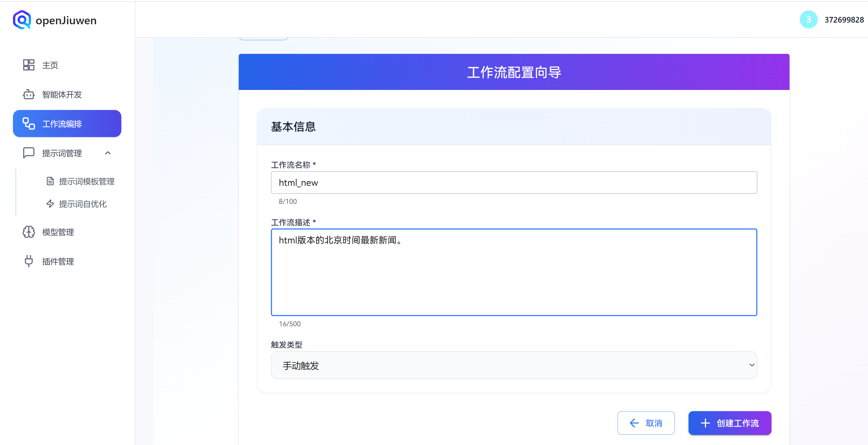Image resolution: width=868 pixels, height=445 pixels.
Task: Click the home dashboard grid icon
Action: pyautogui.click(x=29, y=65)
